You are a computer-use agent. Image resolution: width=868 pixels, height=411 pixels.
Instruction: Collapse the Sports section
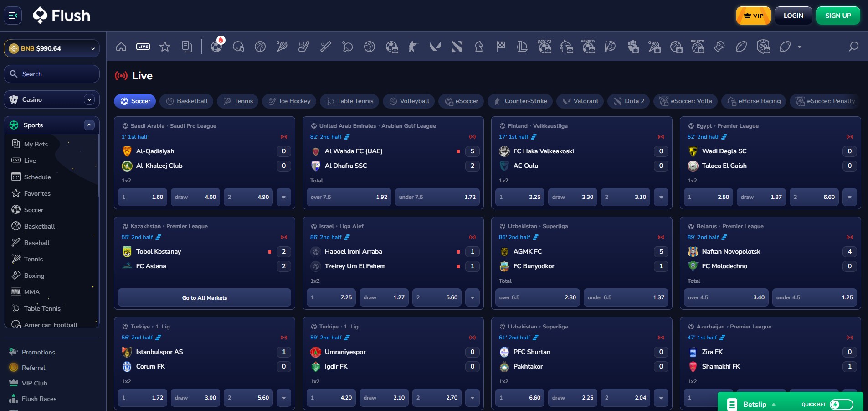89,125
